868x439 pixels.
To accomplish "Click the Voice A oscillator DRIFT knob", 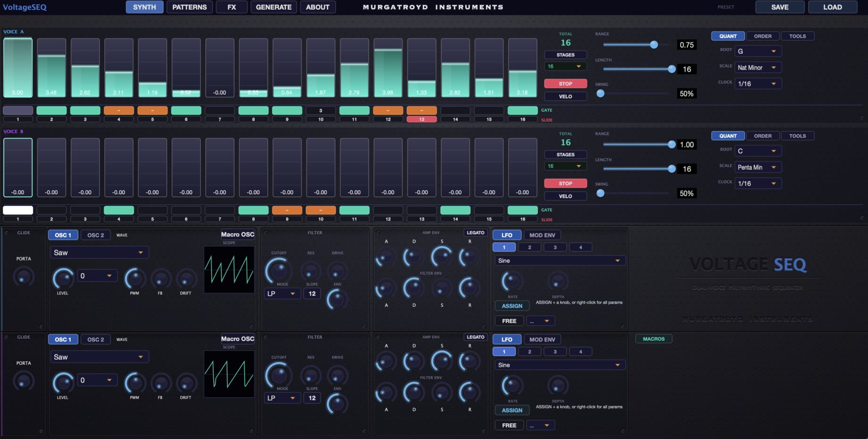I will point(186,279).
